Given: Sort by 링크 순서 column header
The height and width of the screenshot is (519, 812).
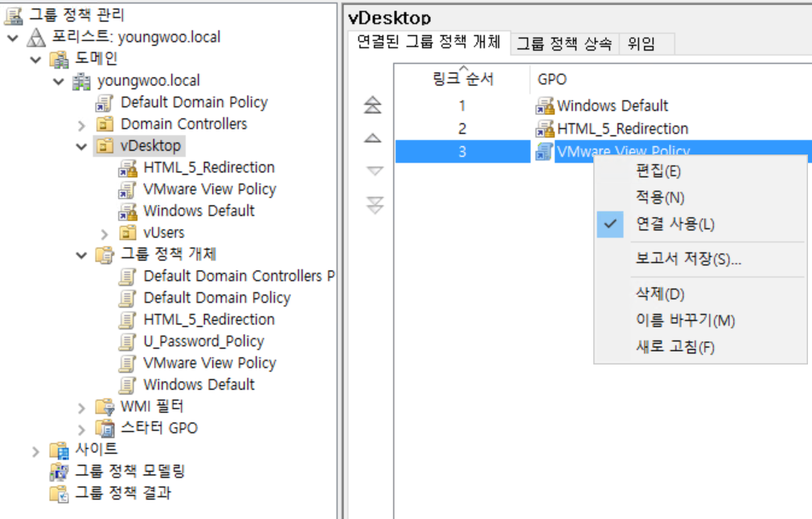Looking at the screenshot, I should [x=463, y=79].
